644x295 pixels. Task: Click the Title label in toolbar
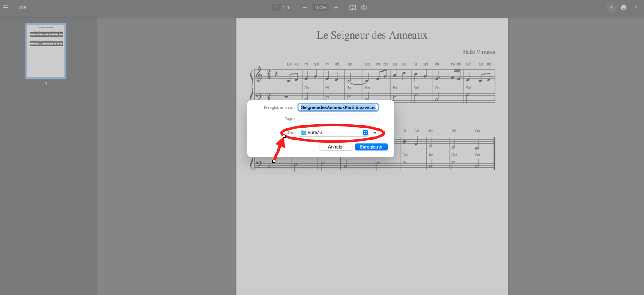coord(21,7)
